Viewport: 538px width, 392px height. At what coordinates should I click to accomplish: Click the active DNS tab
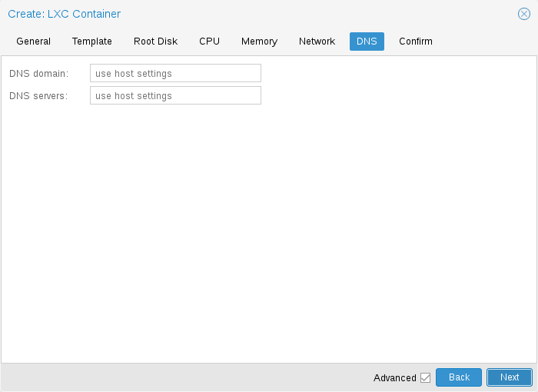point(367,42)
